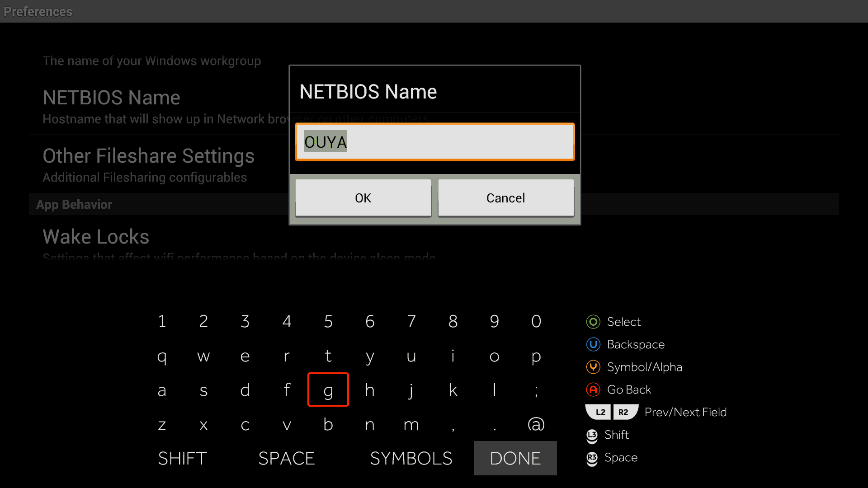Tap the number 1 key
Image resolution: width=868 pixels, height=488 pixels.
pyautogui.click(x=162, y=321)
